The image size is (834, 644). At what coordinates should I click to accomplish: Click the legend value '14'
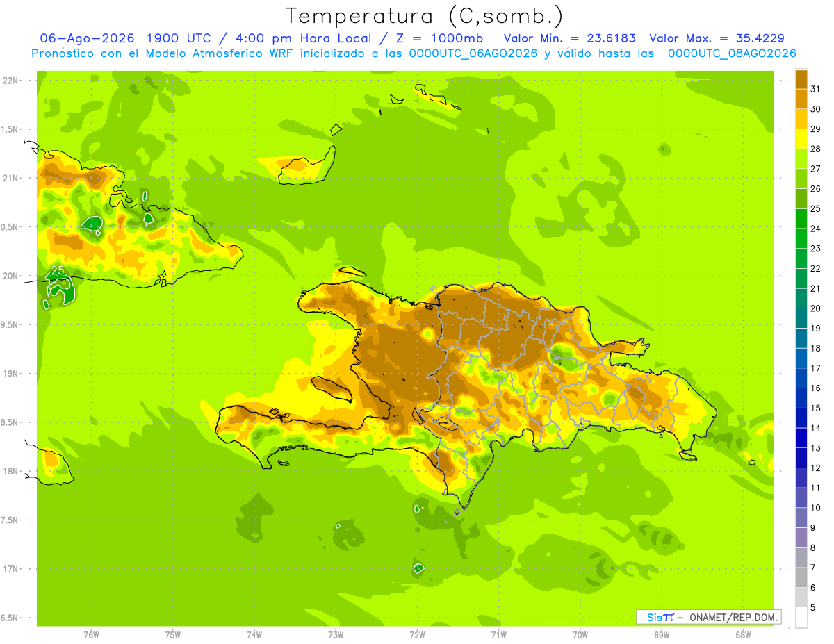point(816,428)
